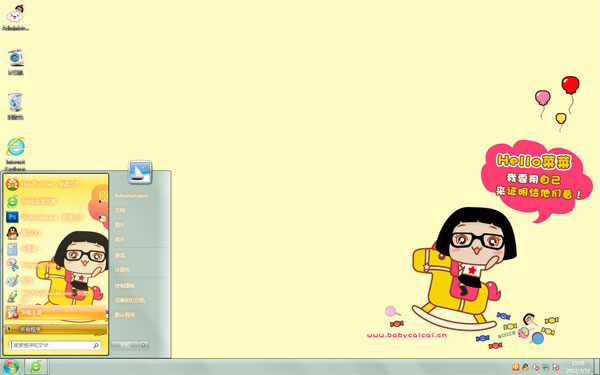Open Default Programs from Start menu
Viewport: 600px width, 375px height.
[x=125, y=315]
